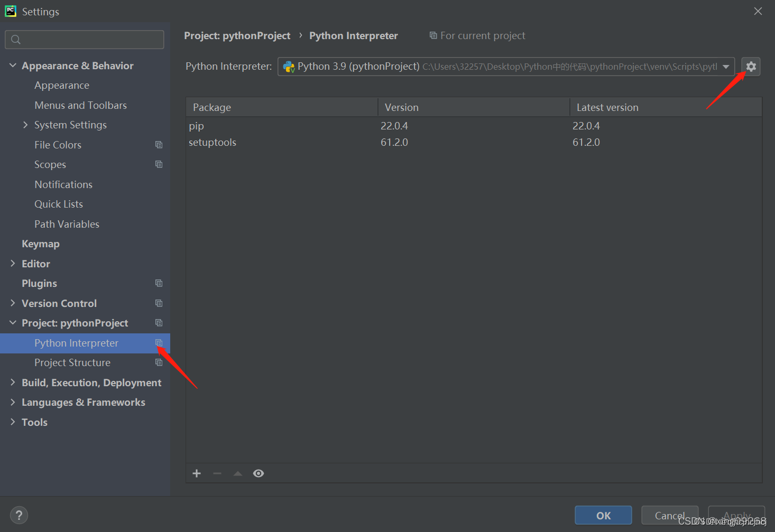Toggle show early releases eye icon
Viewport: 775px width, 532px height.
(x=259, y=473)
